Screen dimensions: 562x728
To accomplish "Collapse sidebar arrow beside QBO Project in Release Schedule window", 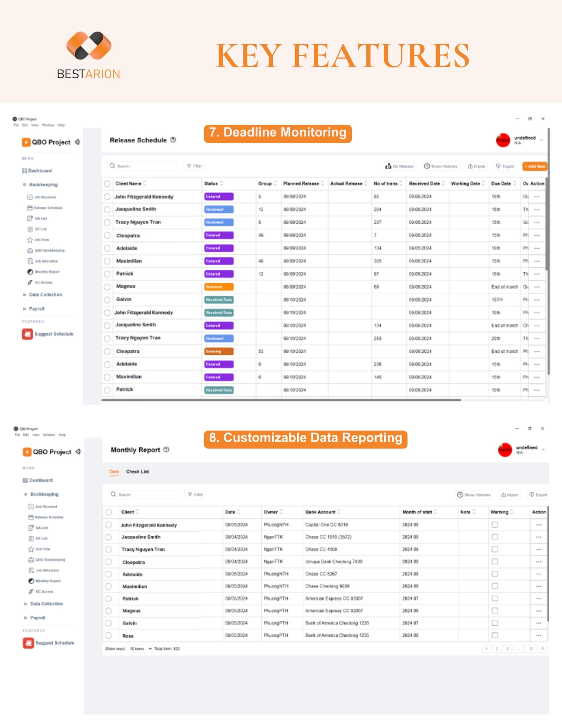I will point(77,142).
